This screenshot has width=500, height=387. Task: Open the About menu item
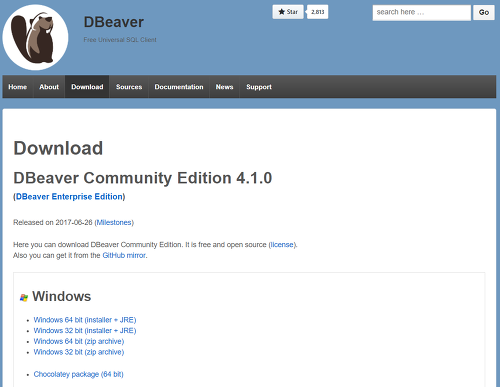point(49,87)
